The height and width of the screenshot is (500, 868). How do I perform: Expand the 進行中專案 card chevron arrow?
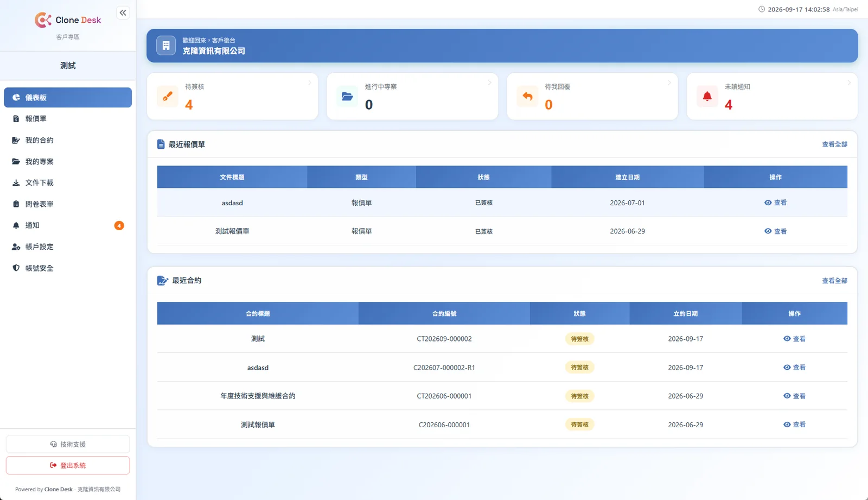coord(490,83)
